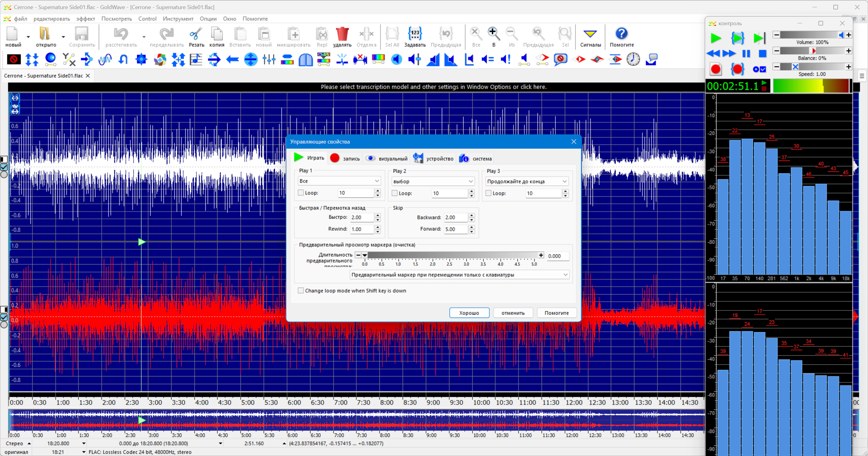The height and width of the screenshot is (456, 868).
Task: Check Change loop mode when Shift key is down
Action: [301, 290]
